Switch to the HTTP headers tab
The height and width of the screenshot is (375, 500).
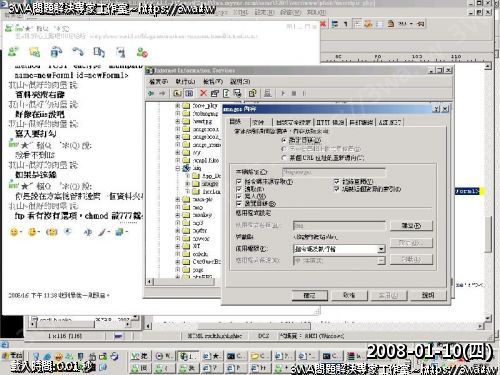pos(330,122)
